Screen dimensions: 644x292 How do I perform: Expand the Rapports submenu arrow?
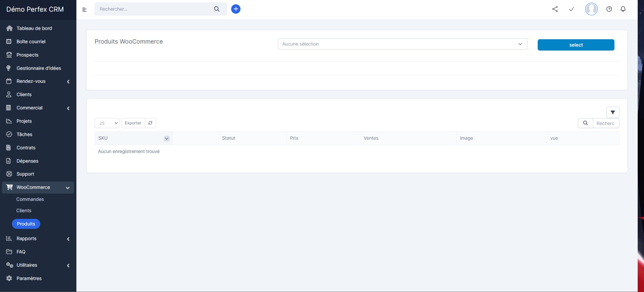click(x=68, y=239)
